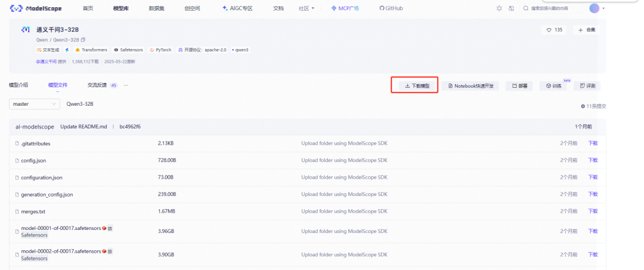Click the Qwen3-32B path breadcrumb
This screenshot has height=270, width=644.
click(x=80, y=104)
